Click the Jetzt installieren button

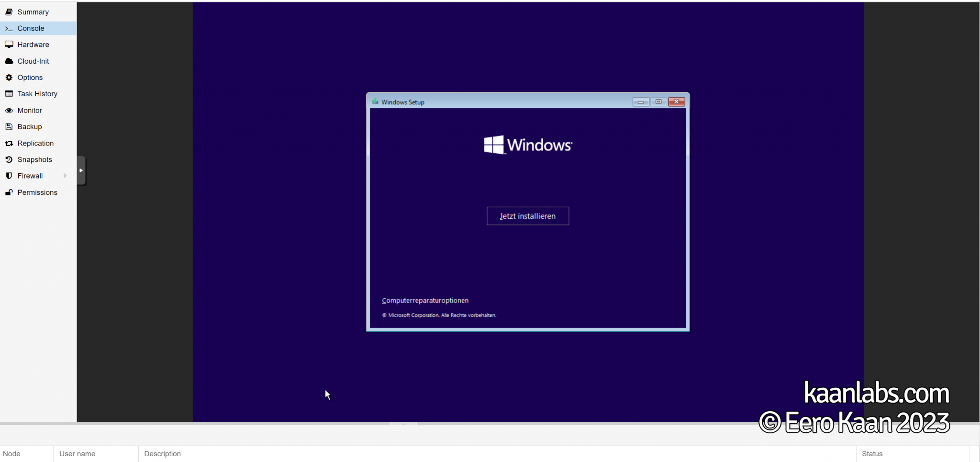point(528,216)
